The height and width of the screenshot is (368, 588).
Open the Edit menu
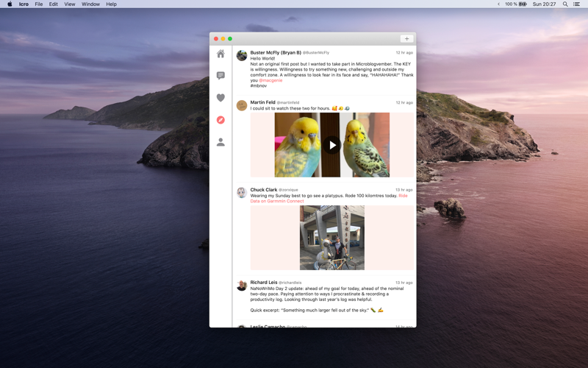click(54, 4)
